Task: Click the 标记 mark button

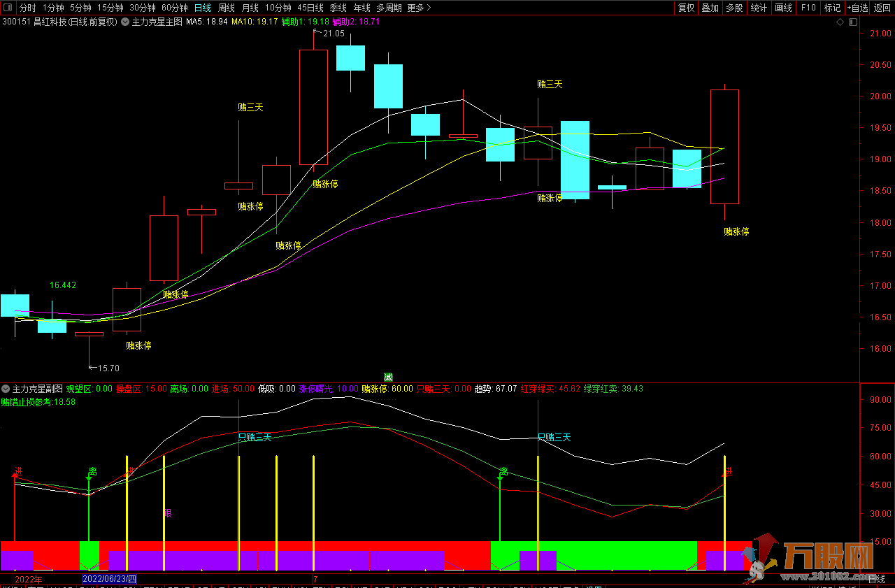Action: (x=832, y=8)
